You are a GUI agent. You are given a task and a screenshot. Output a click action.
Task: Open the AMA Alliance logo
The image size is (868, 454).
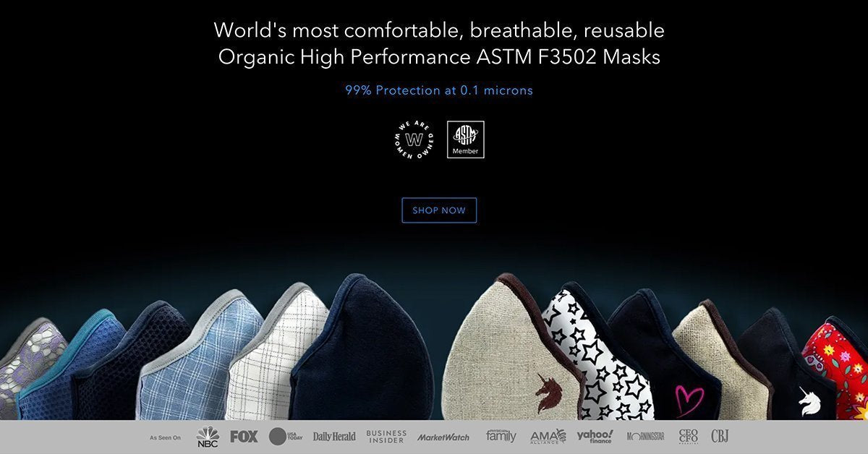tap(548, 437)
